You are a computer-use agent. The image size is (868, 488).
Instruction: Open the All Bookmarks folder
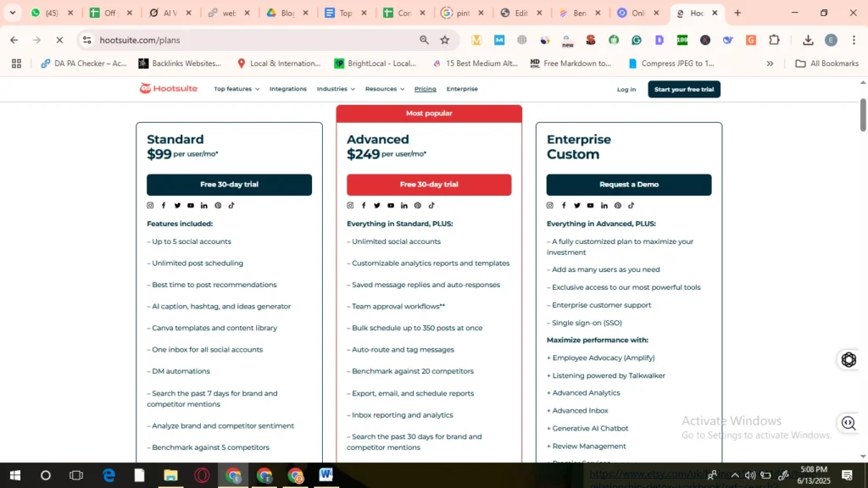coord(827,64)
